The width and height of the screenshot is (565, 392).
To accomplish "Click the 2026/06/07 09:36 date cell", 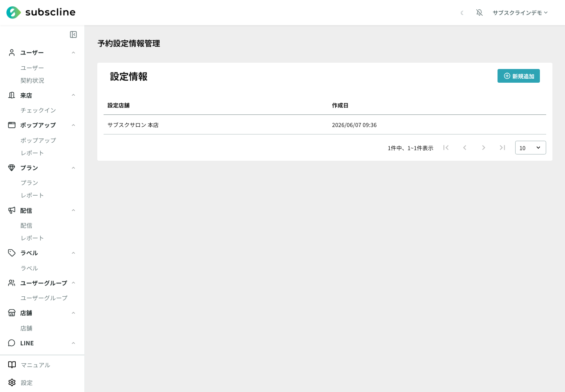I will [x=354, y=125].
